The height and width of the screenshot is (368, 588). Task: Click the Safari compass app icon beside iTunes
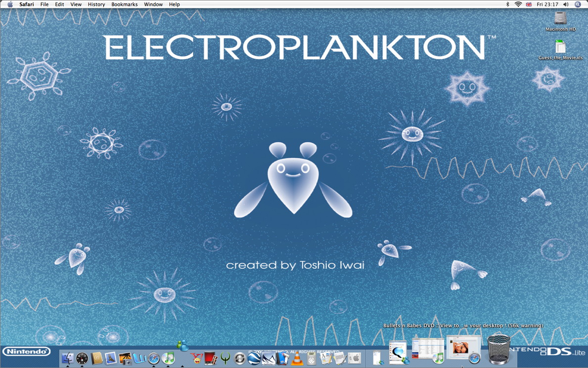[x=154, y=359]
